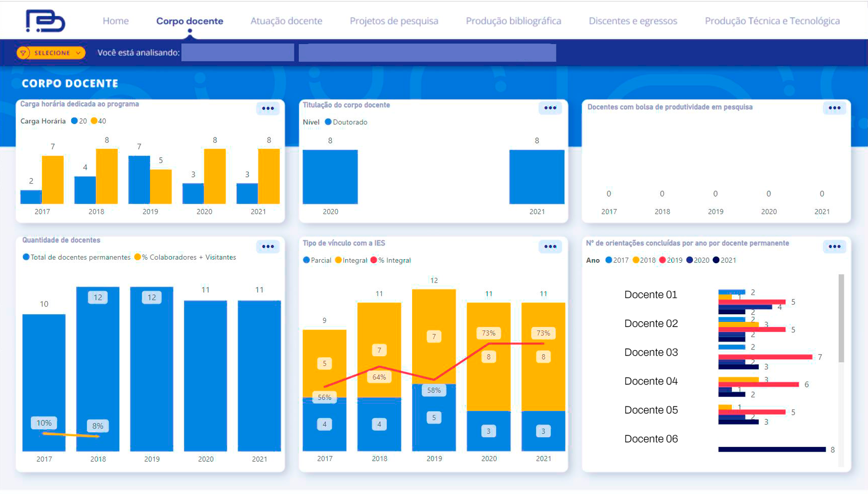Select Total de docentes permanentes legend
This screenshot has width=868, height=494.
(76, 257)
